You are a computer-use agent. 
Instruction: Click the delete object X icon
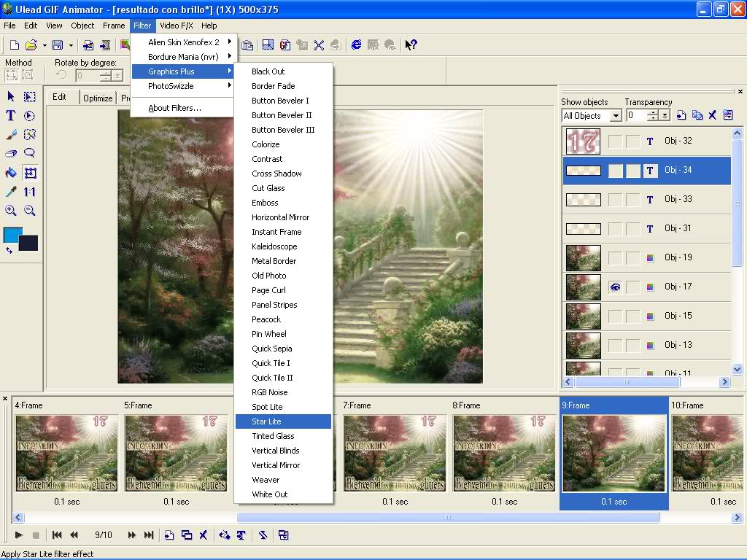[712, 115]
